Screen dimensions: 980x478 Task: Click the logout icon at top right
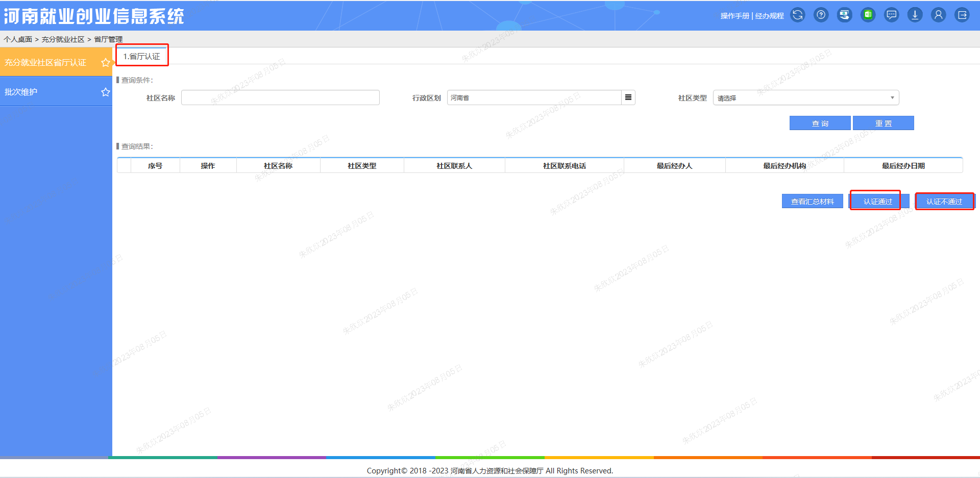962,15
